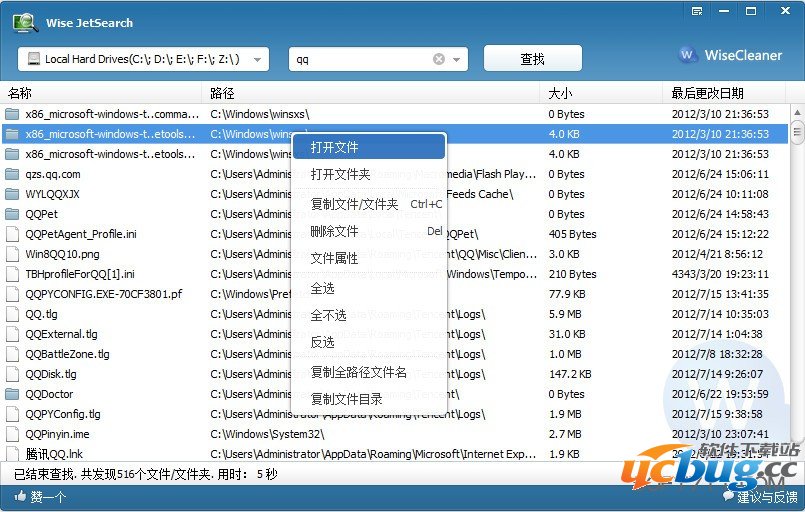Sort by the 路径 column header
805x512 pixels.
coord(371,93)
